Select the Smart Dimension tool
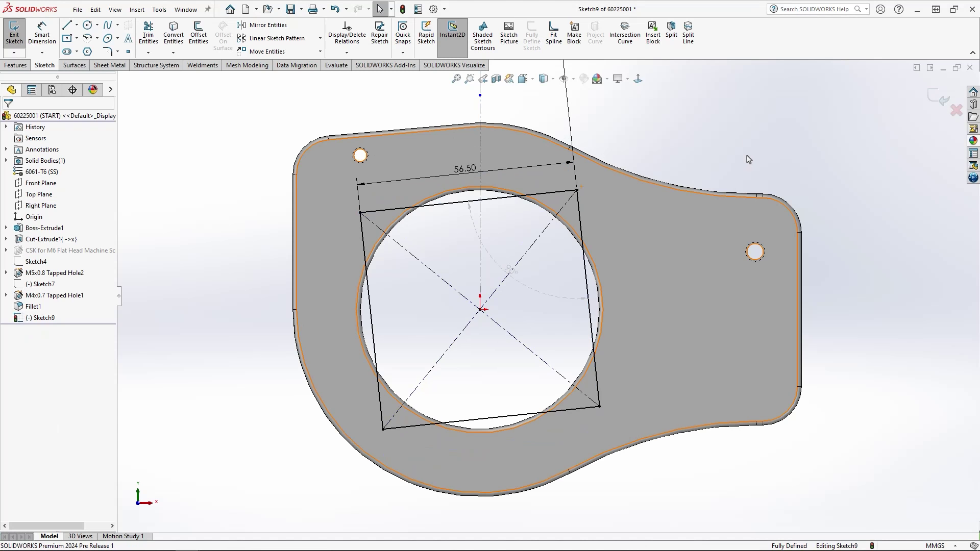This screenshot has height=551, width=980. coord(41,33)
